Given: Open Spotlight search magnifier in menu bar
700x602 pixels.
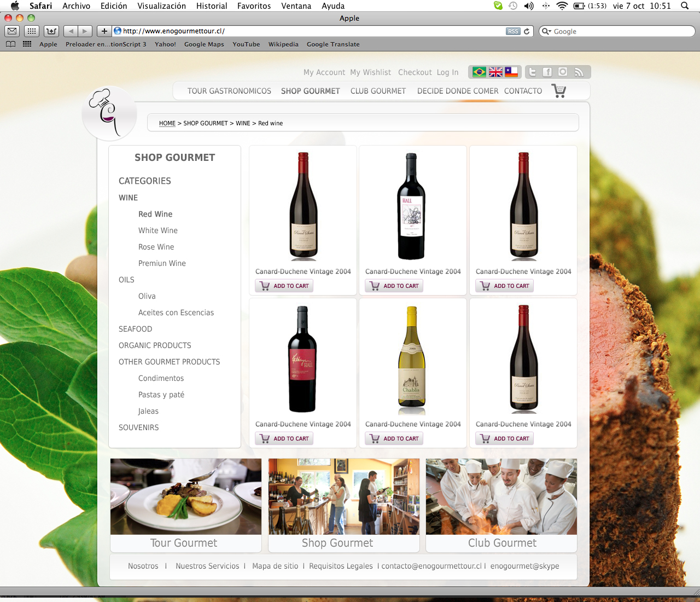Looking at the screenshot, I should tap(685, 5).
